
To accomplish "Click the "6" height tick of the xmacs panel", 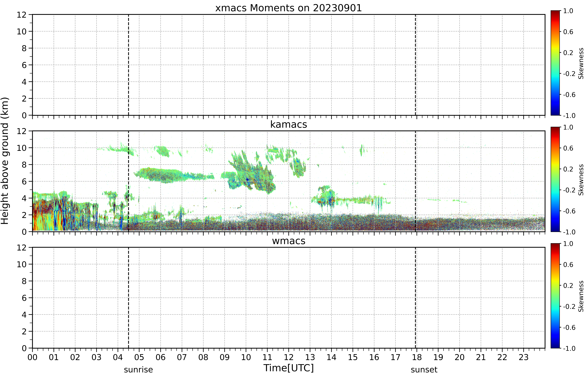I will (x=24, y=65).
